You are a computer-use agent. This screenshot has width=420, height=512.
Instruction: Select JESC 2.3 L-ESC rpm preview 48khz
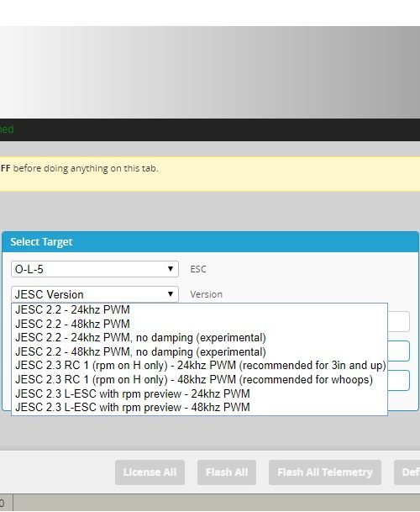pos(199,408)
